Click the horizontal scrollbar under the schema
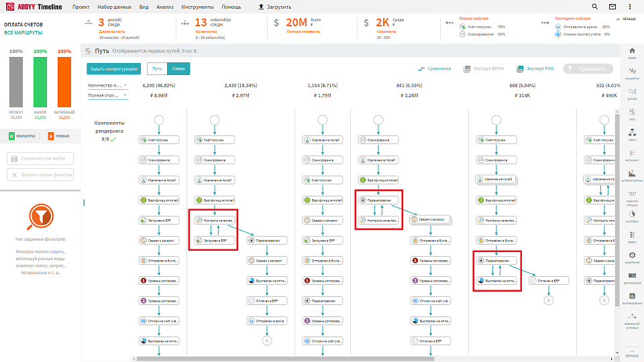This screenshot has width=644, height=362. click(x=286, y=359)
